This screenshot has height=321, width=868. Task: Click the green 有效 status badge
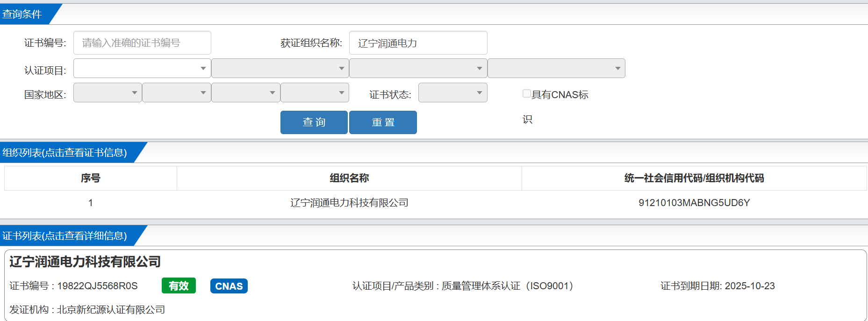(x=179, y=286)
